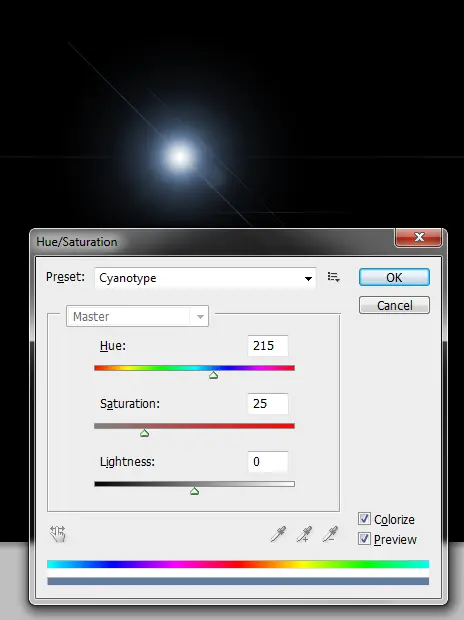Click into the Lightness value field
Image resolution: width=464 pixels, height=620 pixels.
tap(268, 461)
